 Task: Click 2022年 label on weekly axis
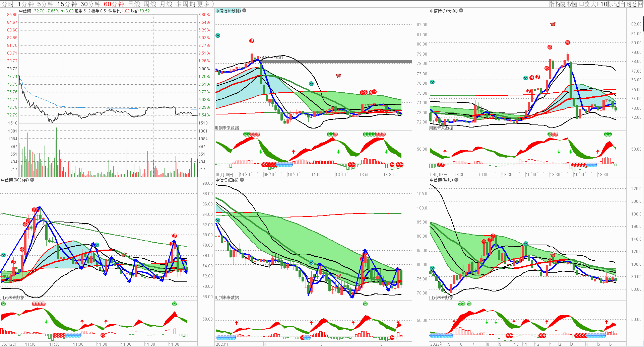(437, 344)
